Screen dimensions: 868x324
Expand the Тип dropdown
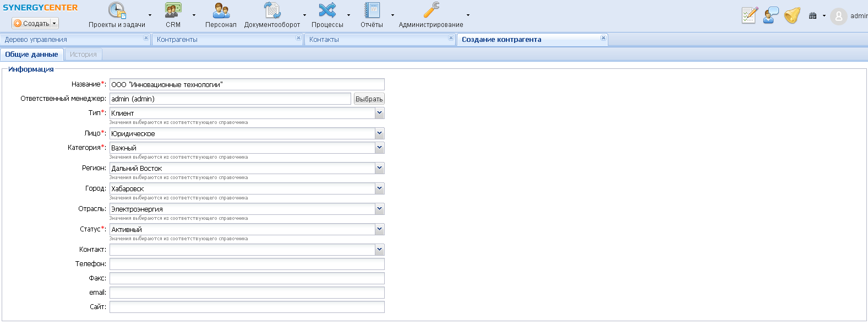click(x=379, y=113)
